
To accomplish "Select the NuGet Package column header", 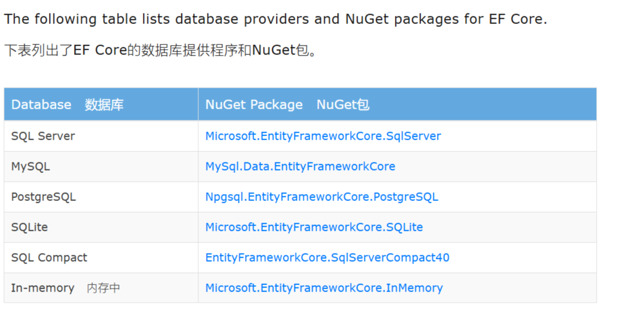I will 254,105.
